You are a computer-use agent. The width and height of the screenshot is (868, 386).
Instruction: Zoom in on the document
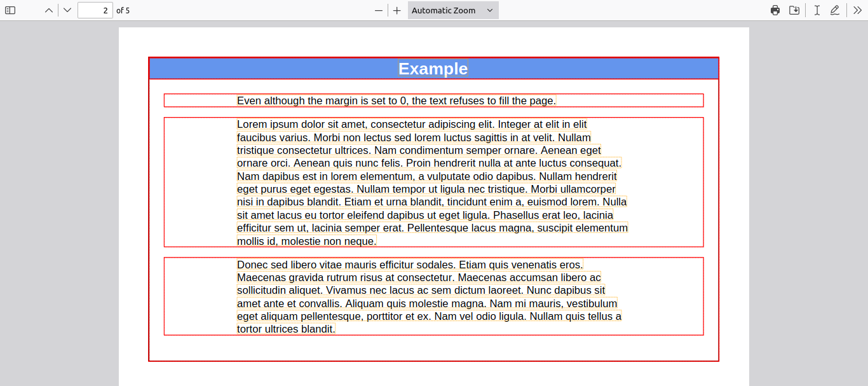coord(397,10)
